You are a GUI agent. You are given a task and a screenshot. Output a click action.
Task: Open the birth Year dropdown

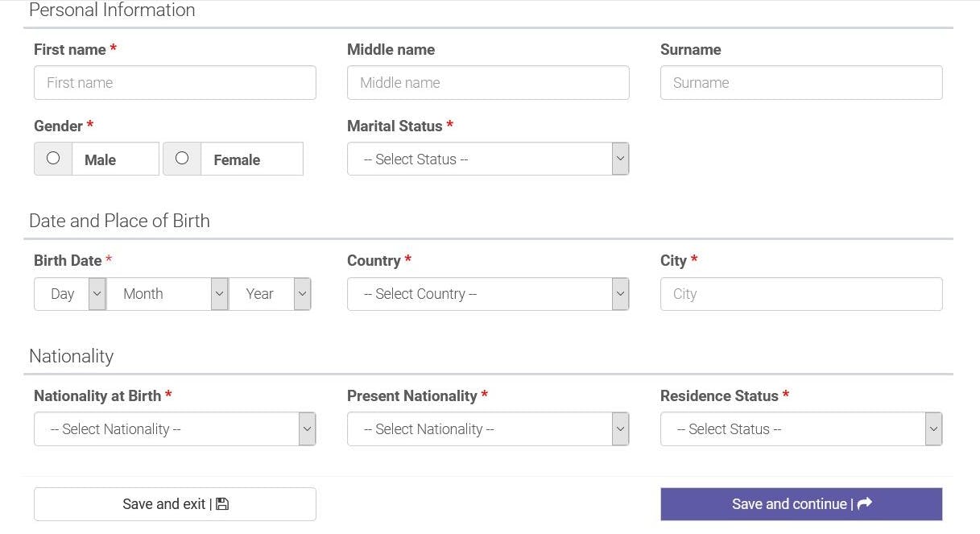click(270, 294)
